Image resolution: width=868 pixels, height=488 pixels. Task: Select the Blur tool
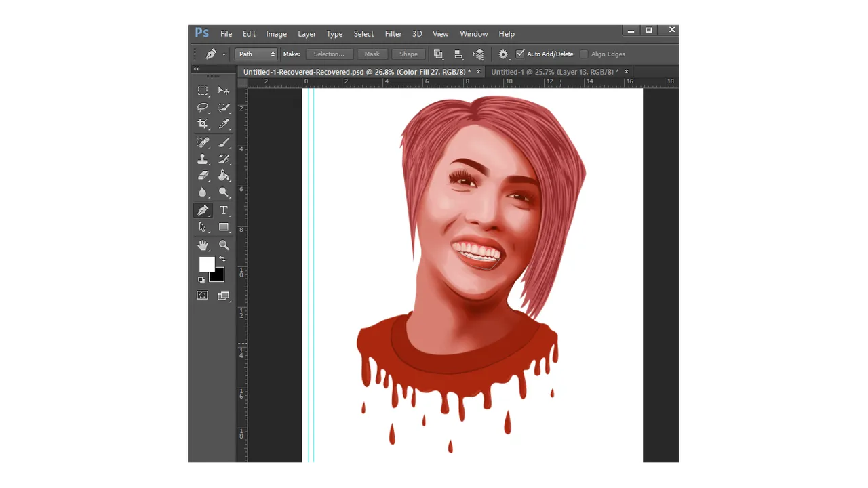click(x=203, y=192)
